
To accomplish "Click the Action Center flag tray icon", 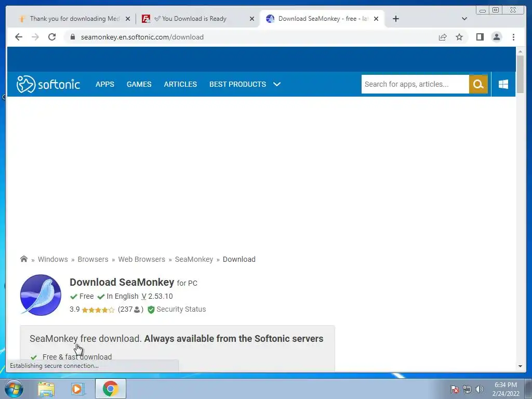I will pos(455,389).
